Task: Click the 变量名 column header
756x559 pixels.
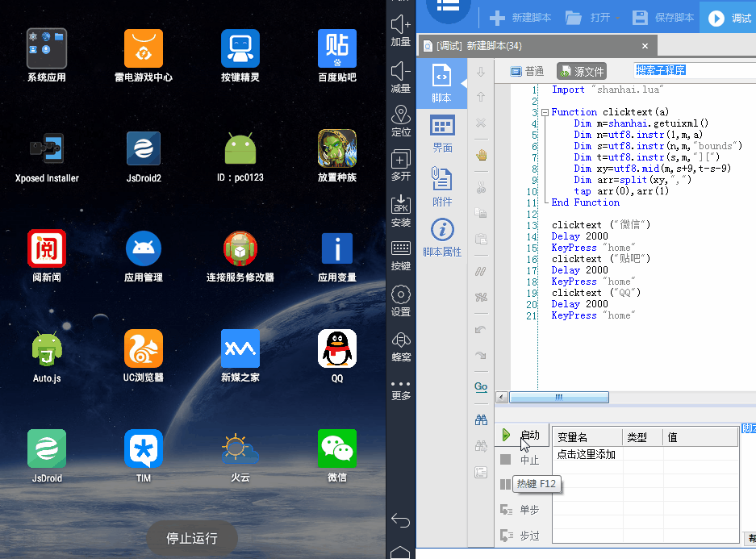Action: (x=587, y=437)
